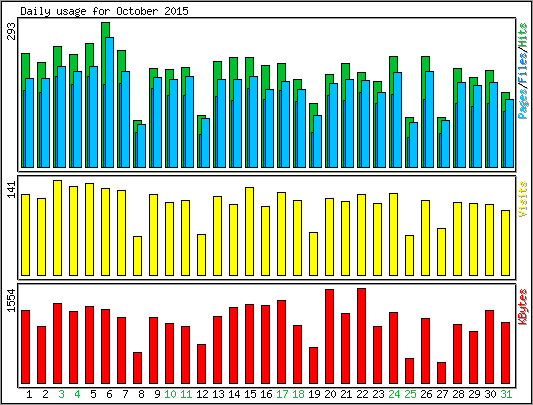Click the red KBytes bar for day 17

click(281, 342)
